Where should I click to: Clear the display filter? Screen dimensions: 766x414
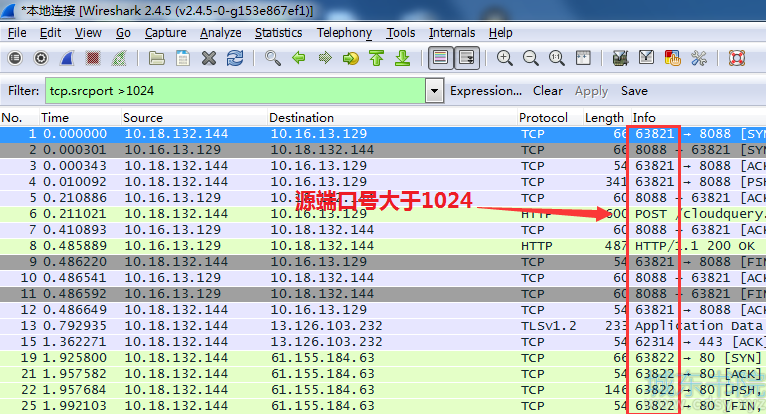pos(548,91)
